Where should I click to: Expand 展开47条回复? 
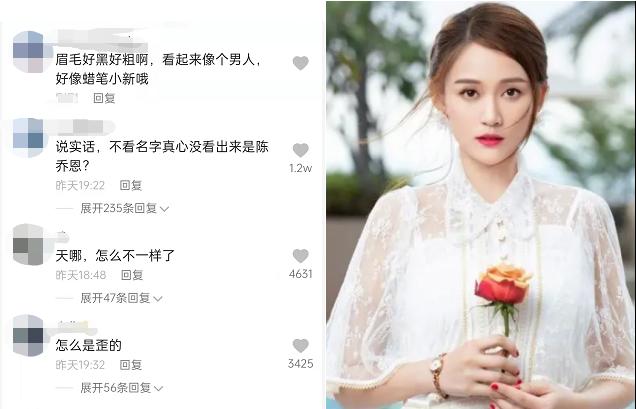click(121, 298)
